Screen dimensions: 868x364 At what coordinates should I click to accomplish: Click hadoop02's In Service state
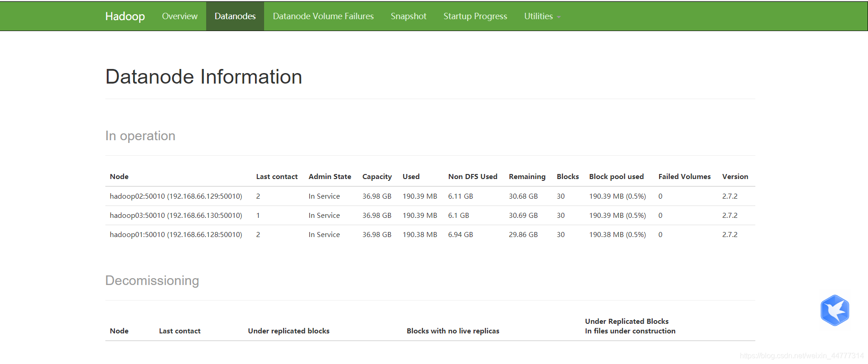click(324, 196)
